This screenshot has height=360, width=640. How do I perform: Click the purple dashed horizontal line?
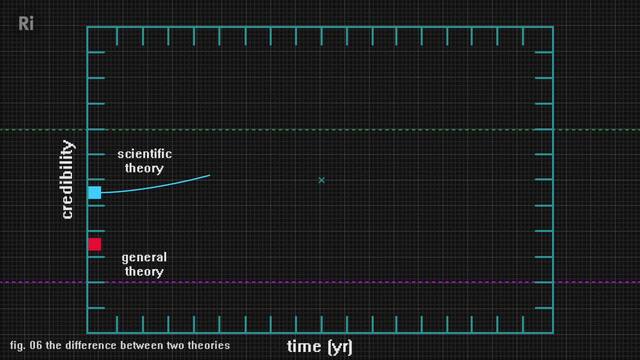pyautogui.click(x=320, y=282)
